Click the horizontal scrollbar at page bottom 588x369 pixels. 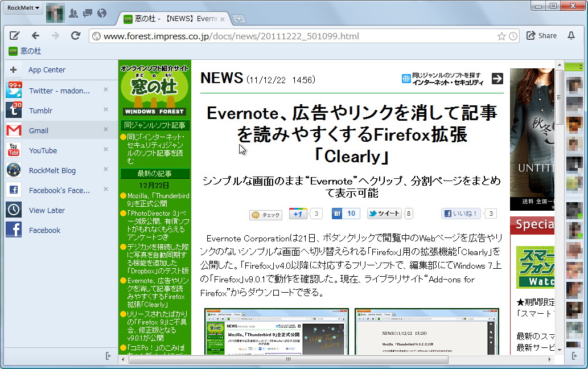tap(287, 359)
